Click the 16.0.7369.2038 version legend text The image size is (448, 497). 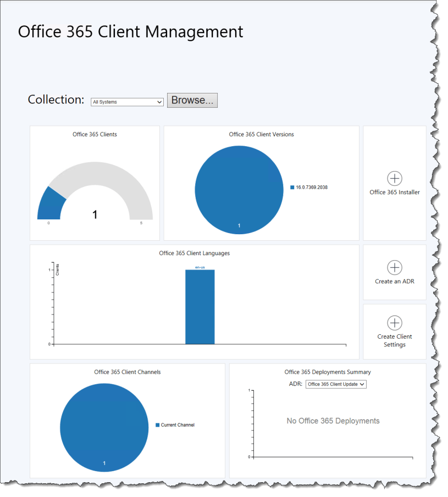pyautogui.click(x=312, y=187)
